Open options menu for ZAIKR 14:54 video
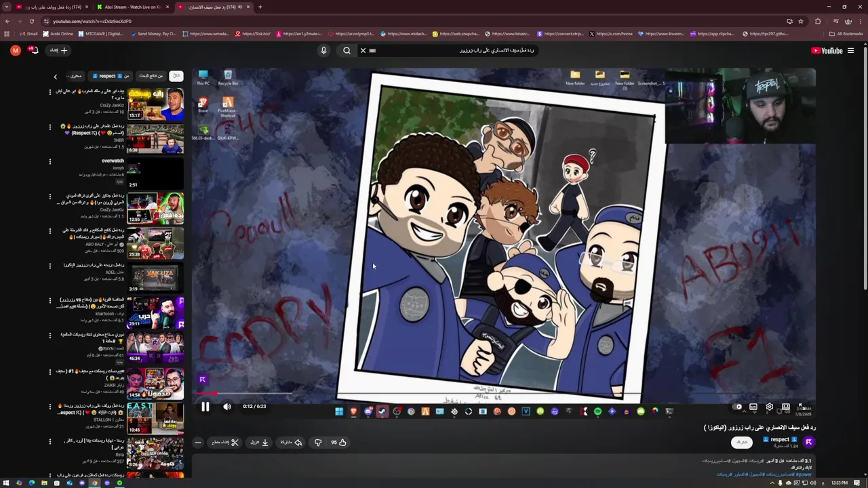868x488 pixels. (x=50, y=371)
